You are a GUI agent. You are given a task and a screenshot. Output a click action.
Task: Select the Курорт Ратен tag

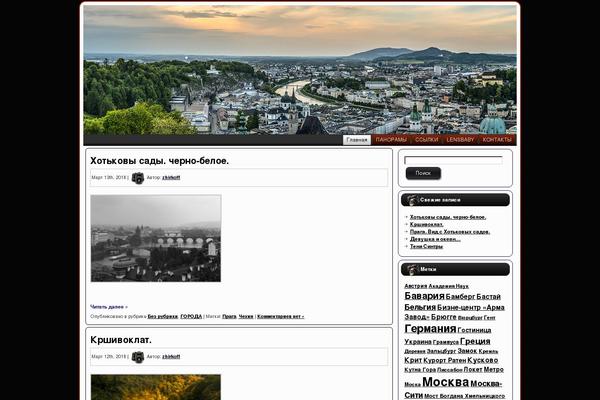(x=445, y=361)
